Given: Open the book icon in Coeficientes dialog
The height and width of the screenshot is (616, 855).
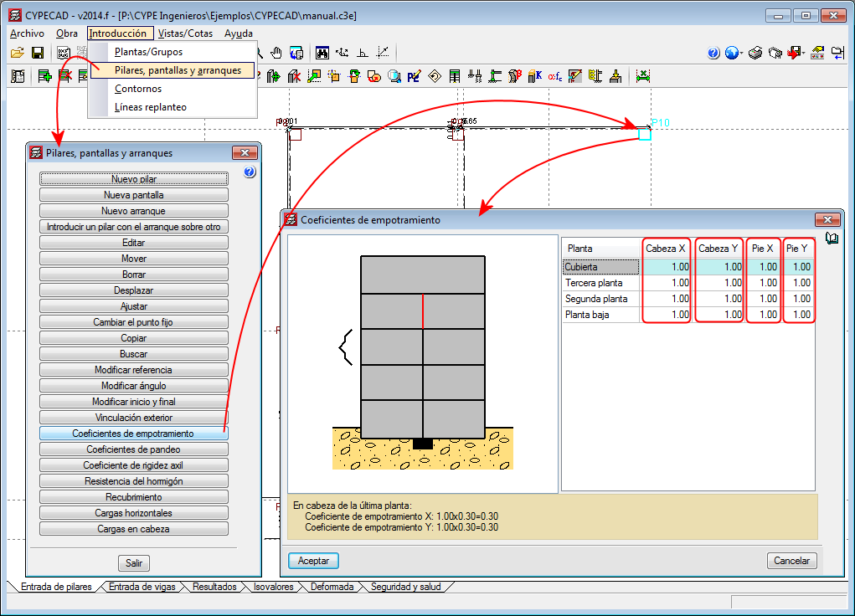Looking at the screenshot, I should [x=832, y=239].
